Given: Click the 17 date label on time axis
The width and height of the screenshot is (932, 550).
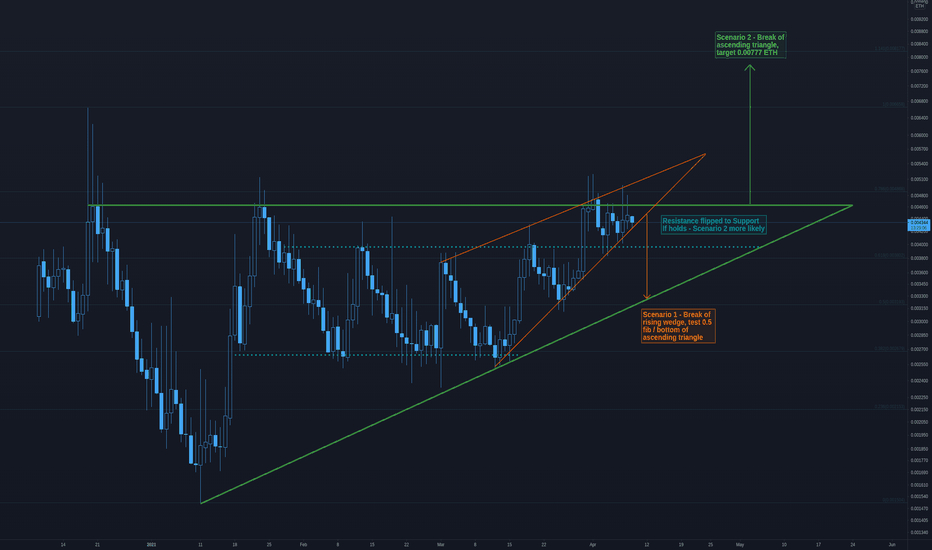Looking at the screenshot, I should pos(818,545).
